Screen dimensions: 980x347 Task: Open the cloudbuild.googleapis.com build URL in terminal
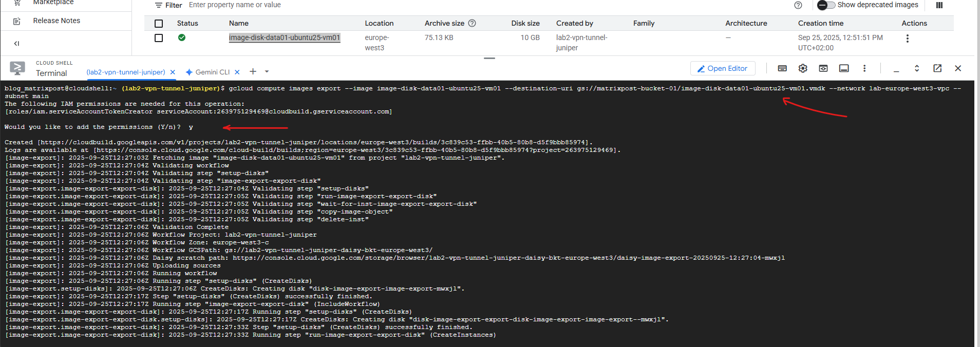click(313, 142)
